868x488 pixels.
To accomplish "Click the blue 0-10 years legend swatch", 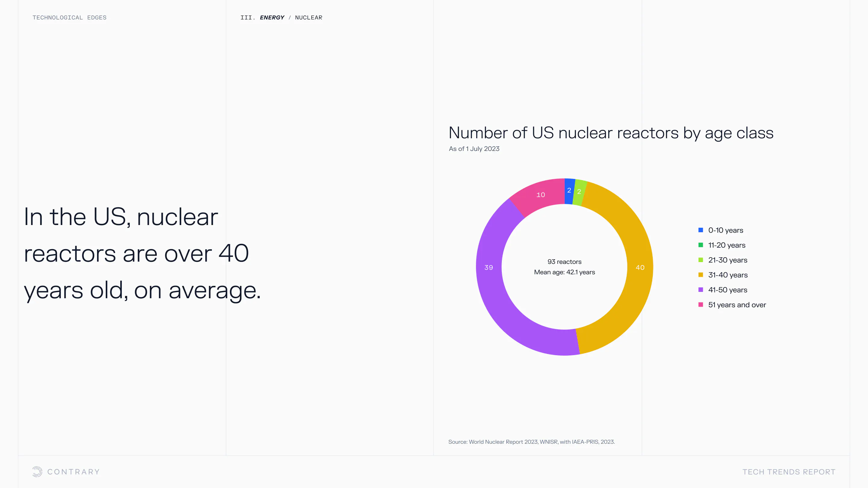I will click(700, 230).
